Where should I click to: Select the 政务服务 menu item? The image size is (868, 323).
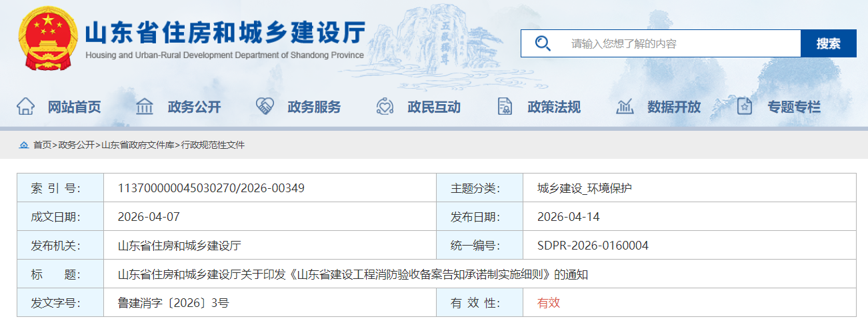314,107
